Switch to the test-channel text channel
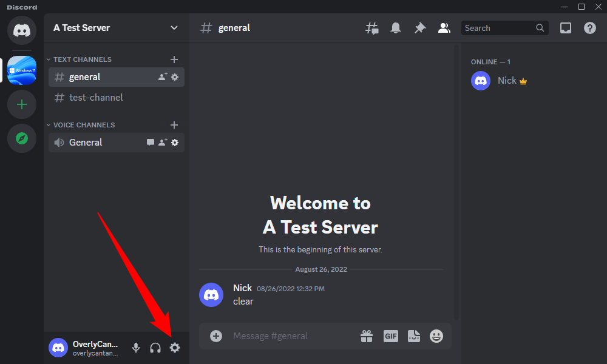This screenshot has height=364, width=607. point(96,98)
